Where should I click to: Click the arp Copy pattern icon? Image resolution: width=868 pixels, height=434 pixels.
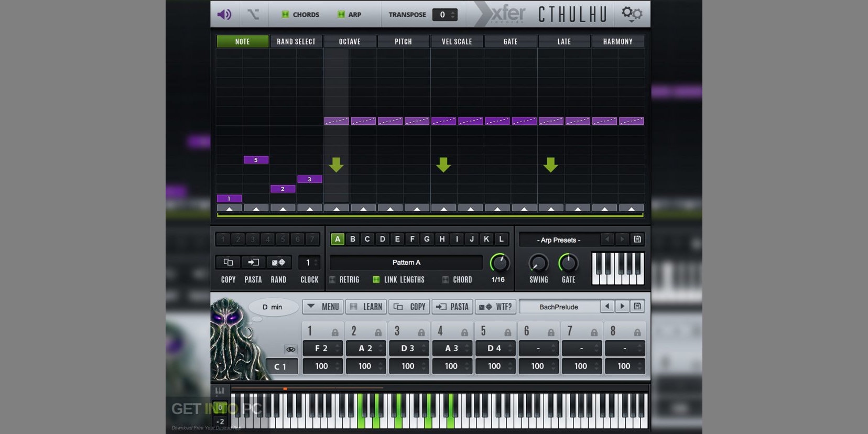228,262
